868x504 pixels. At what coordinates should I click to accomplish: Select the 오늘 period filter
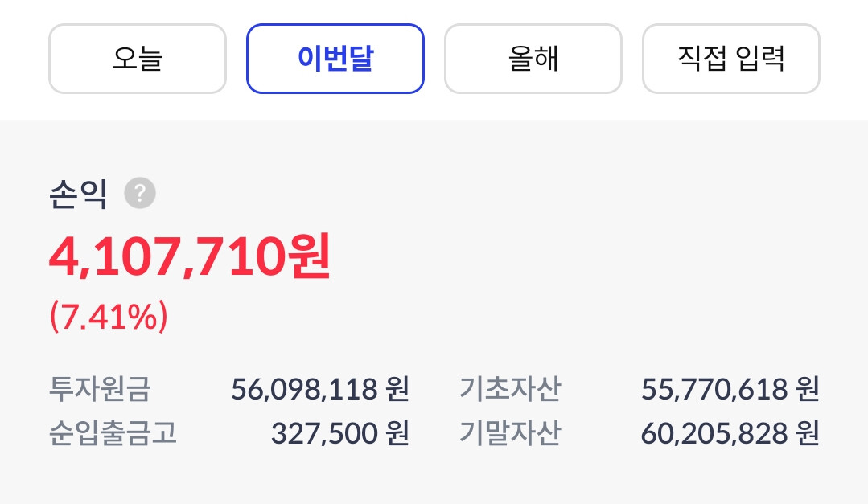(x=138, y=59)
